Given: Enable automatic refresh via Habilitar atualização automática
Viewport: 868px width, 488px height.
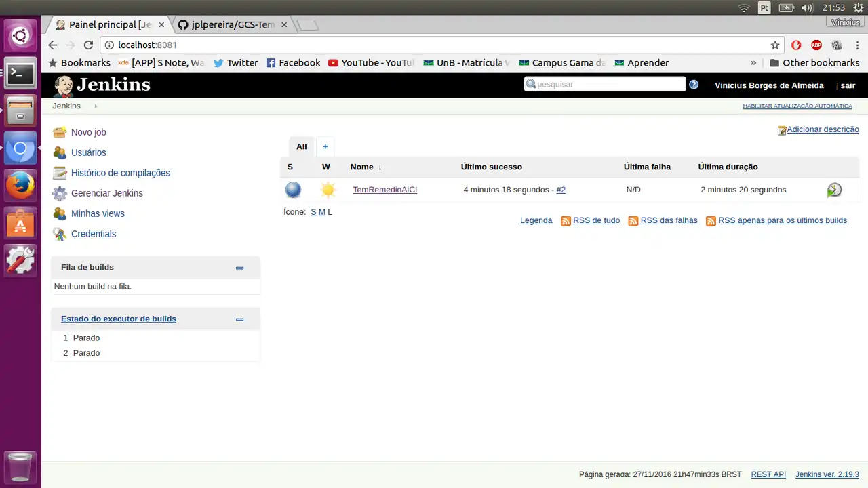Looking at the screenshot, I should [797, 106].
